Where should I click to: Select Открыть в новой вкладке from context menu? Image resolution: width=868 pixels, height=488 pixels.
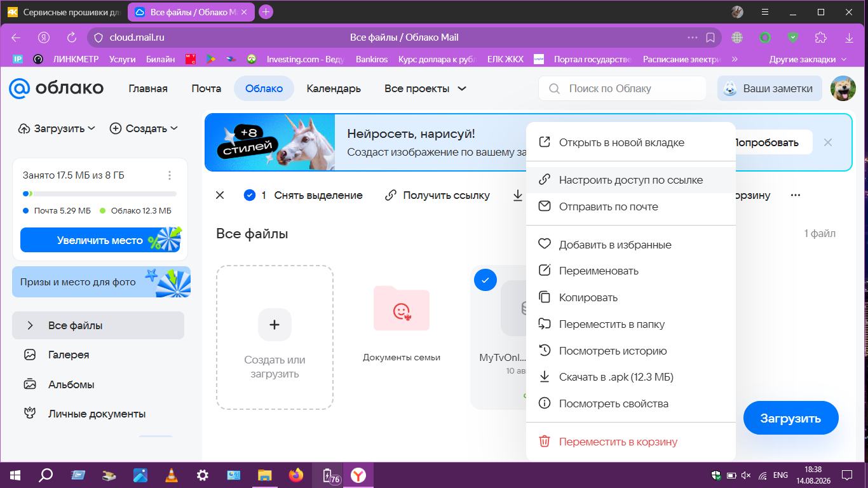coord(631,142)
